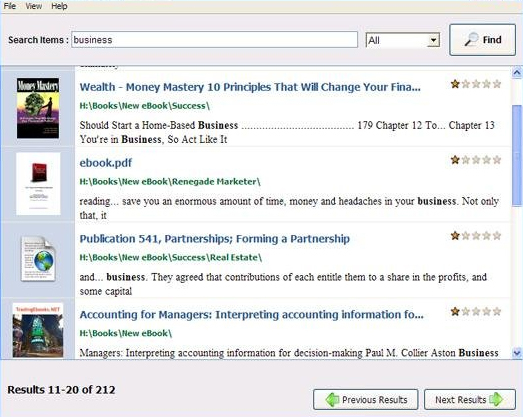
Task: Open the File menu
Action: coord(10,6)
